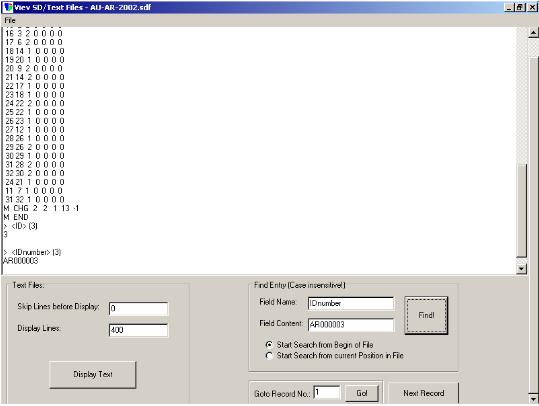The width and height of the screenshot is (539, 406).
Task: Click the Find! button
Action: (426, 315)
